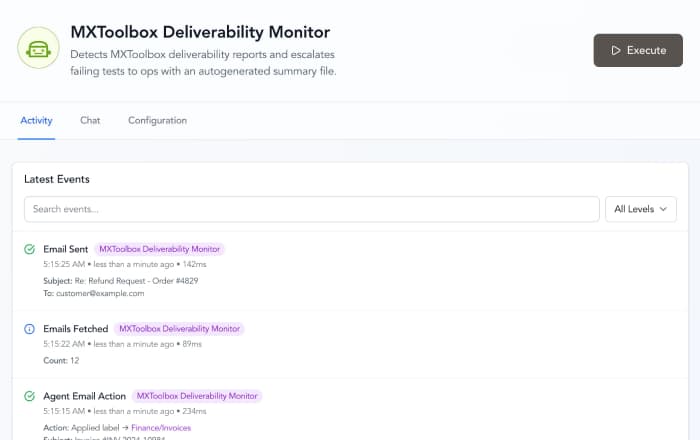The width and height of the screenshot is (700, 440).
Task: Click the blue info icon beside Emails Fetched
Action: pos(30,329)
